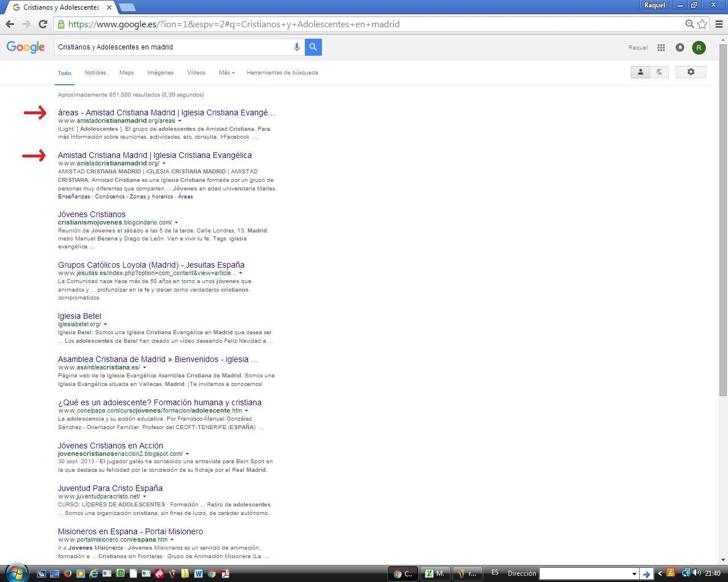
Task: Open arrow next to asambleacristiana.es URL
Action: tap(144, 367)
